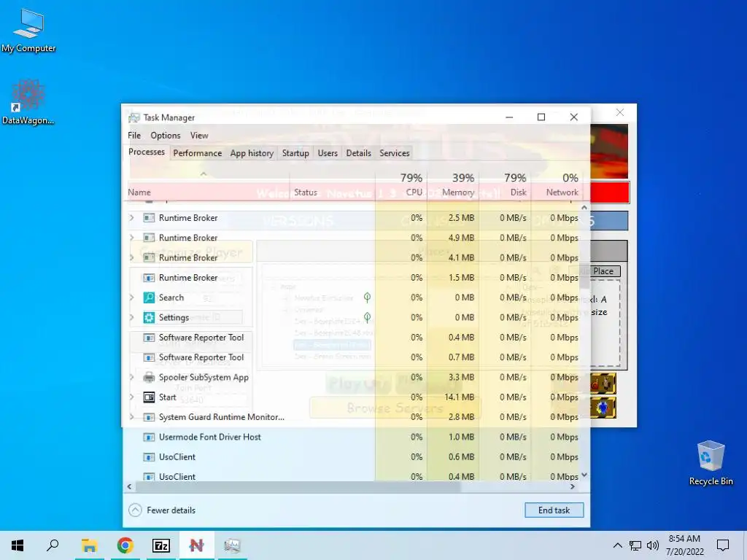Expand the Runtime Broker 4.9 MB row
Screen dimensions: 747x560
coord(132,238)
